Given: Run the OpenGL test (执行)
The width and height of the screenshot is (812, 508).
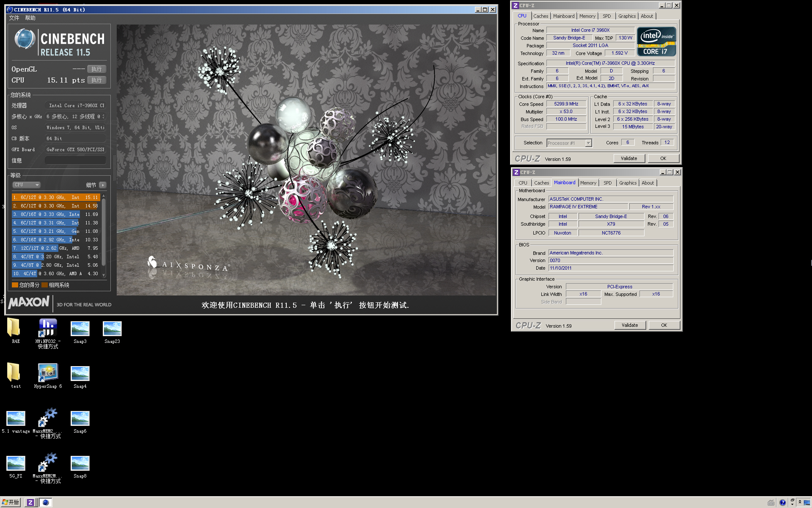Looking at the screenshot, I should pos(96,69).
